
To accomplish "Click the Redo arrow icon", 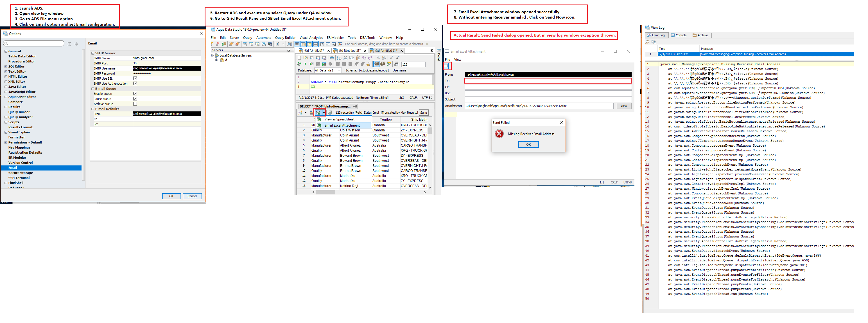I will pyautogui.click(x=370, y=58).
